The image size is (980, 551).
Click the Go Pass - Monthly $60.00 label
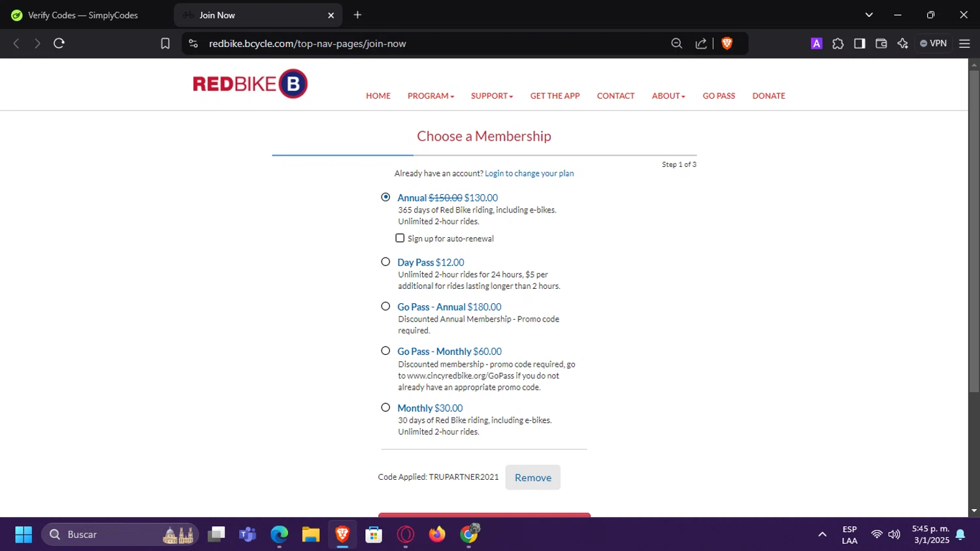(x=449, y=351)
